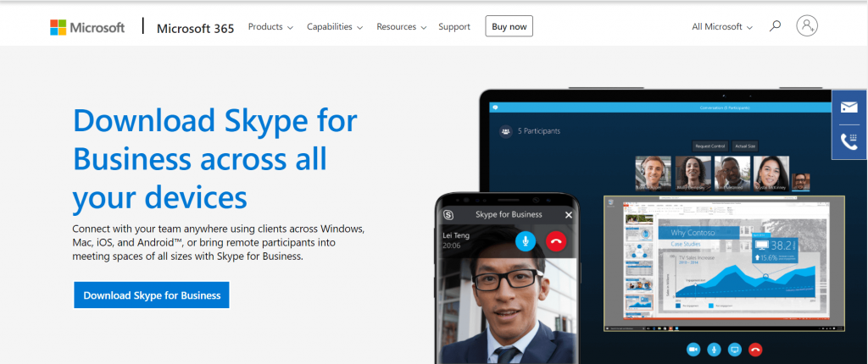Open the Microsoft 365 home link

(196, 28)
